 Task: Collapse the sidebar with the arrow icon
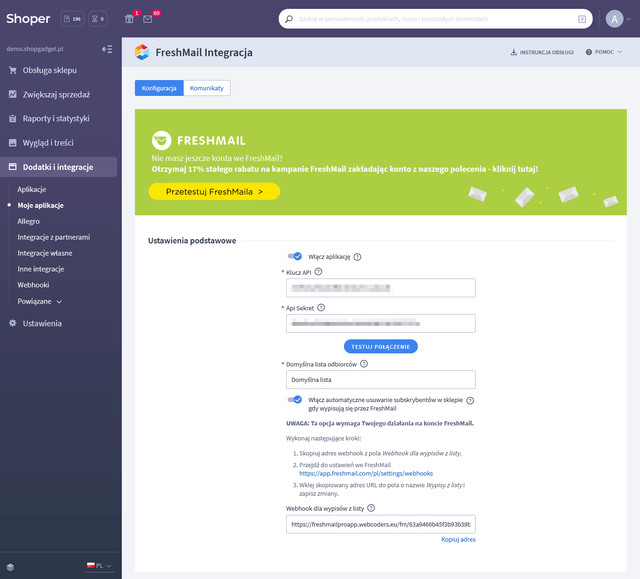[x=107, y=49]
